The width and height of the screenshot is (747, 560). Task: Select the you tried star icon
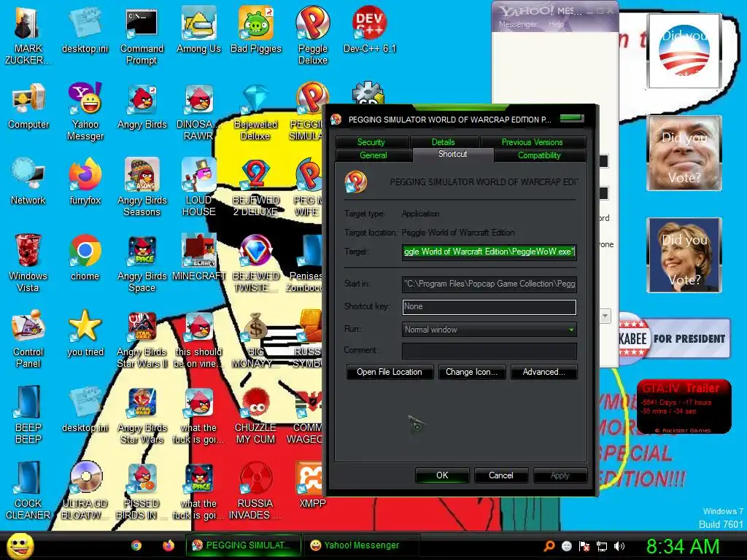[x=85, y=334]
